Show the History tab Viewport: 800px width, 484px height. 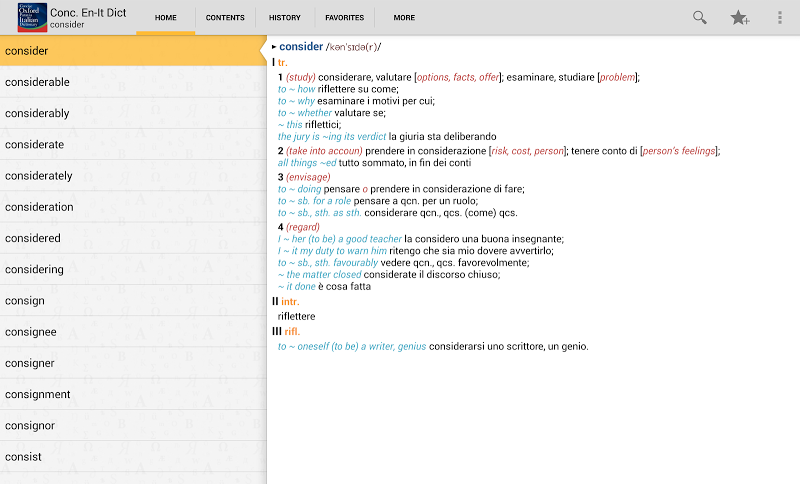[285, 18]
